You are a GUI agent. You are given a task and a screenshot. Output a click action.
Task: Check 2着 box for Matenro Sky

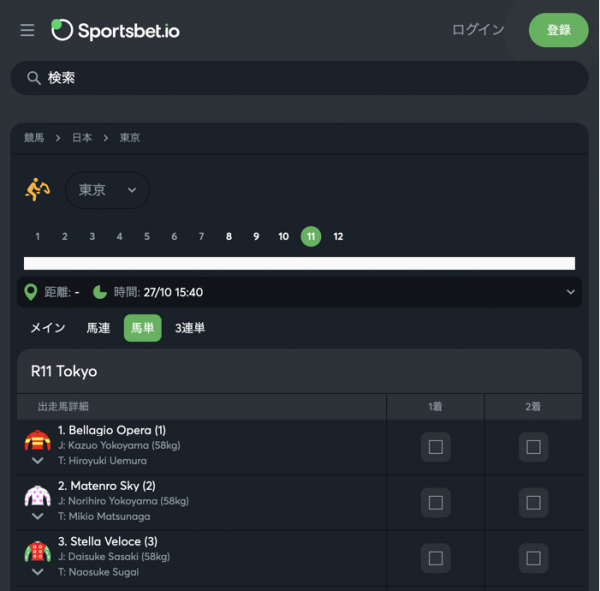(x=533, y=503)
